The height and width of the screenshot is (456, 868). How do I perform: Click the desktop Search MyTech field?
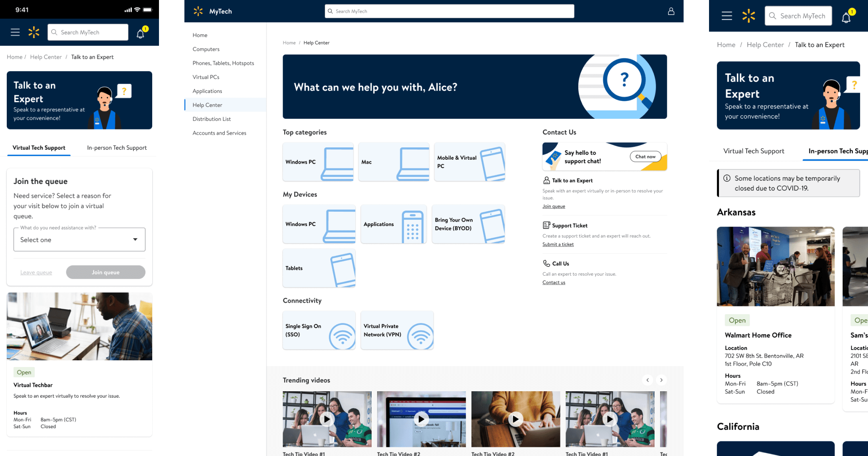449,11
